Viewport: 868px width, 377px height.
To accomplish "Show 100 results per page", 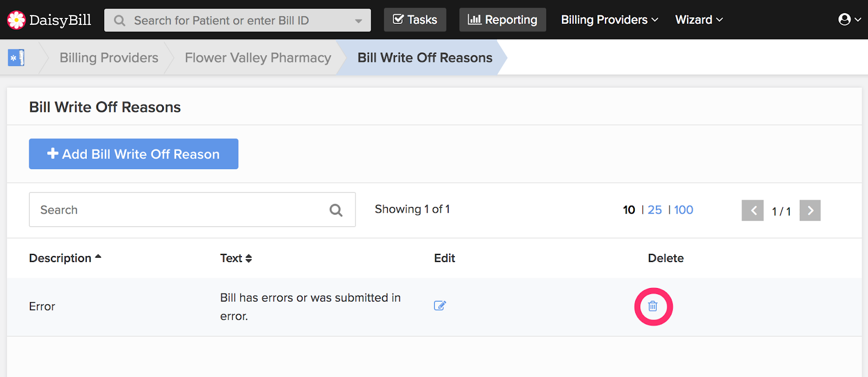I will coord(684,210).
